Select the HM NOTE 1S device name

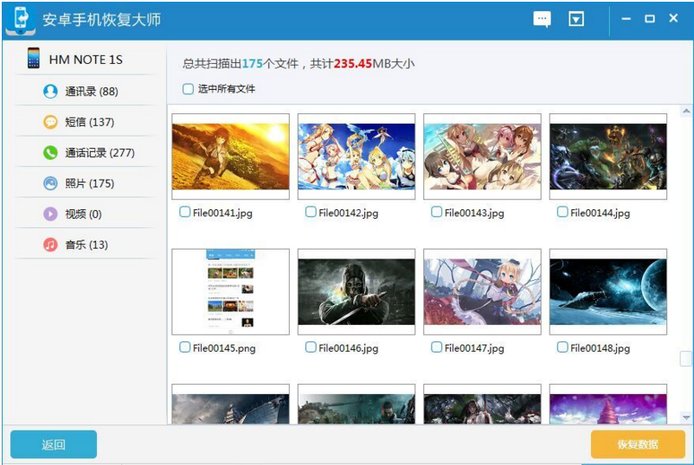pyautogui.click(x=85, y=59)
